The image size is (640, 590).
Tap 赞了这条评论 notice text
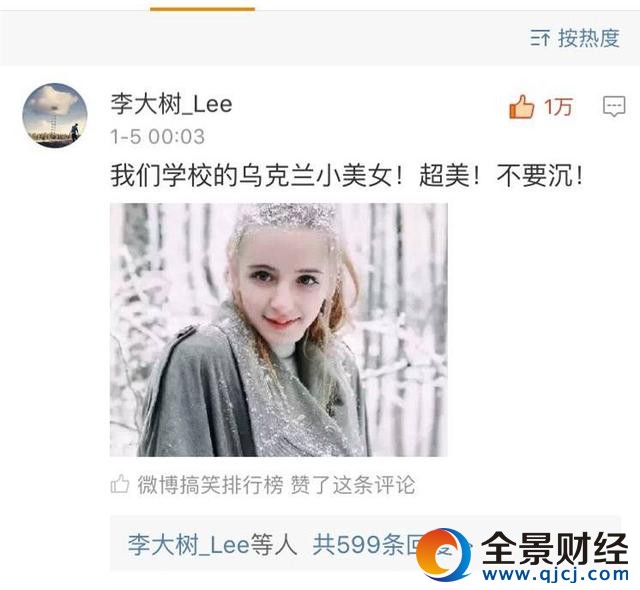[x=353, y=485]
